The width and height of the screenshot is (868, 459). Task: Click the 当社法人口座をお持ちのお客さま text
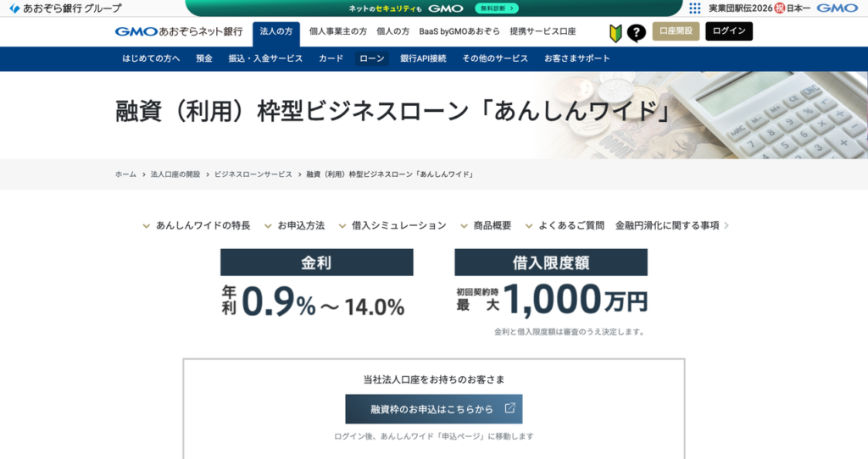pos(434,379)
